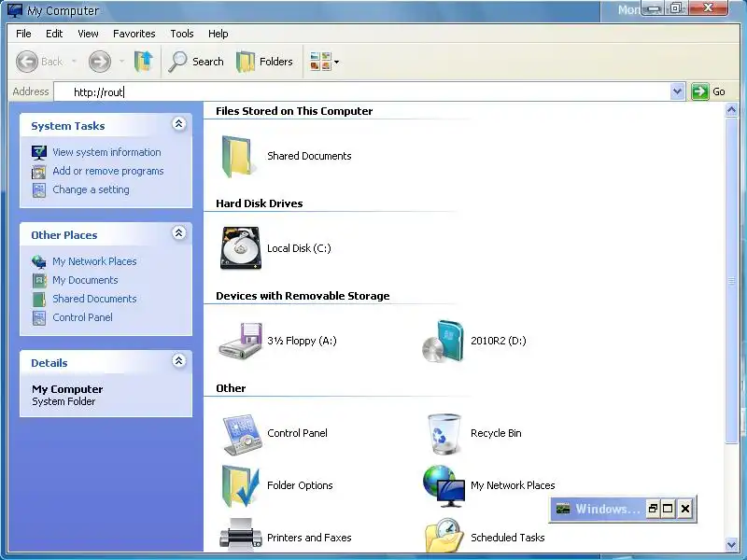Viewport: 747px width, 560px height.
Task: Click into the Address input field
Action: tap(362, 91)
